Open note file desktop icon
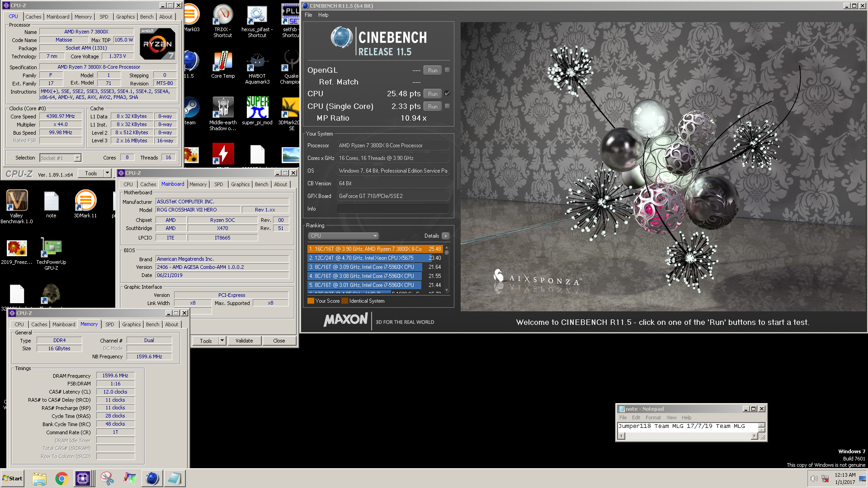This screenshot has width=868, height=488. [x=51, y=204]
